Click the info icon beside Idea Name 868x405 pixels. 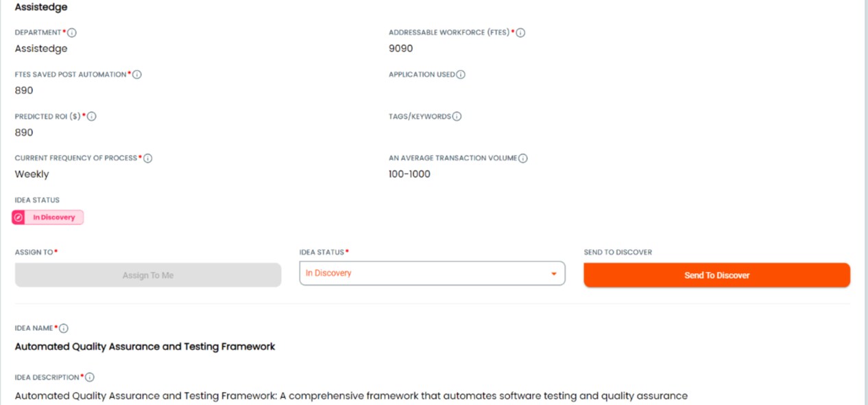pyautogui.click(x=64, y=329)
